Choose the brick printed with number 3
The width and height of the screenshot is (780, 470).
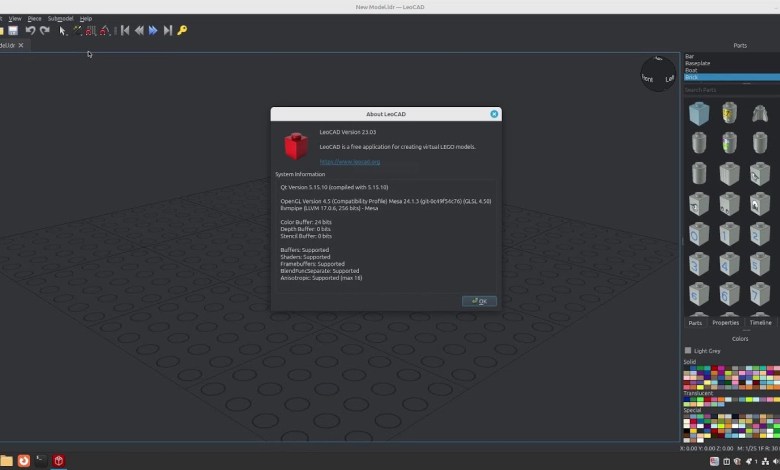tap(699, 265)
